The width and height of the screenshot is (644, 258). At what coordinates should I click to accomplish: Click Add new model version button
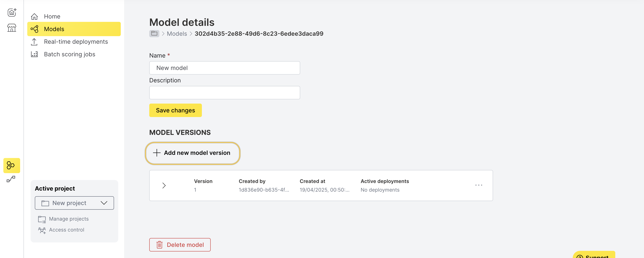click(x=192, y=153)
